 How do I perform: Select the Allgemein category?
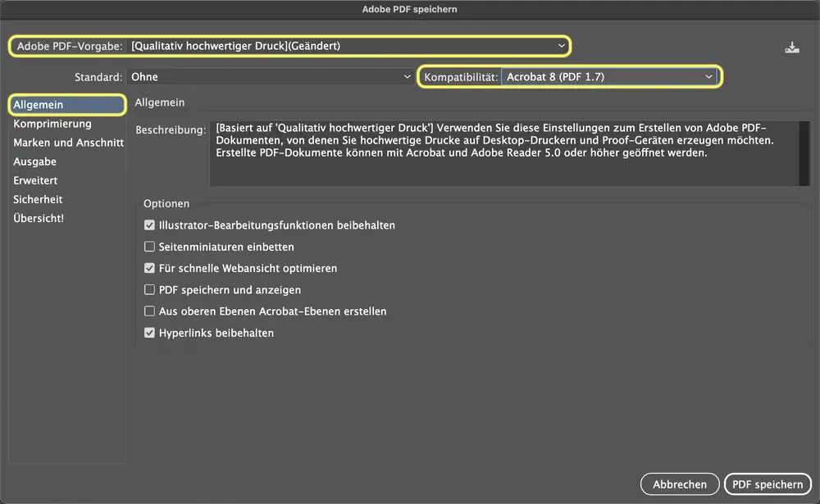click(67, 105)
